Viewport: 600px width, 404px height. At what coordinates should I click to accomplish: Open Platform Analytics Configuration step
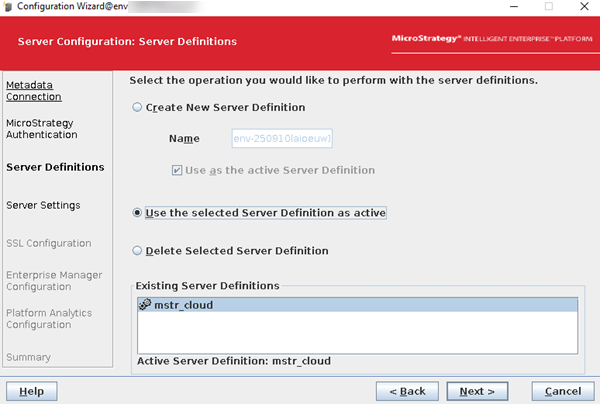[49, 319]
